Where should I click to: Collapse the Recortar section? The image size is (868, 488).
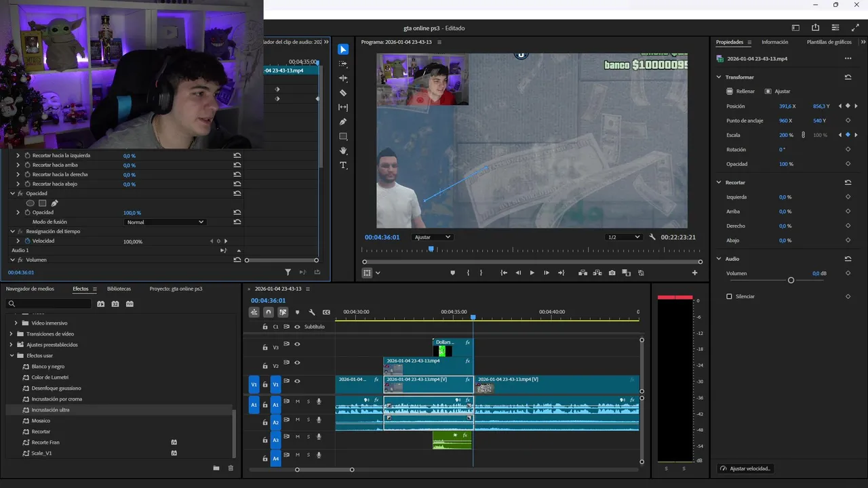(719, 182)
